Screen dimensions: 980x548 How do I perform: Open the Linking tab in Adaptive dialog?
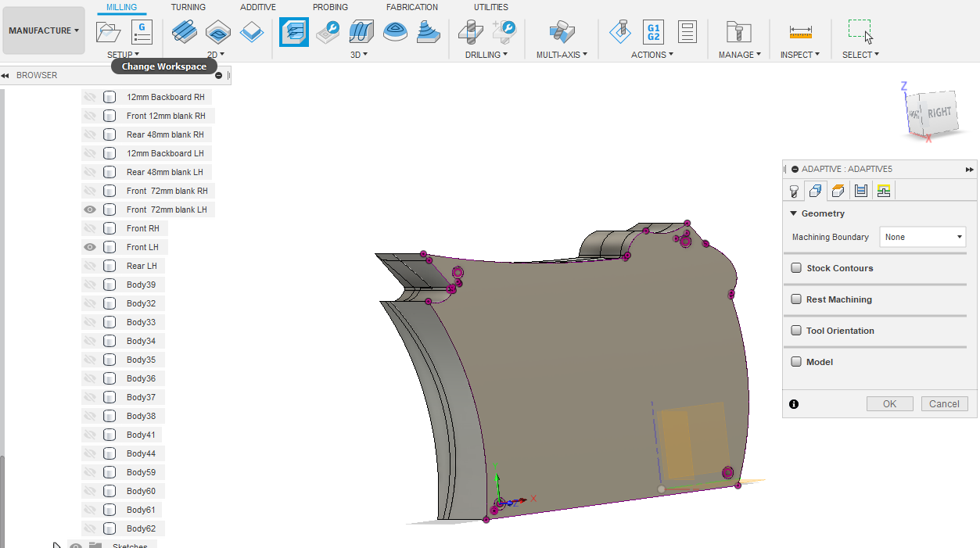click(x=884, y=191)
